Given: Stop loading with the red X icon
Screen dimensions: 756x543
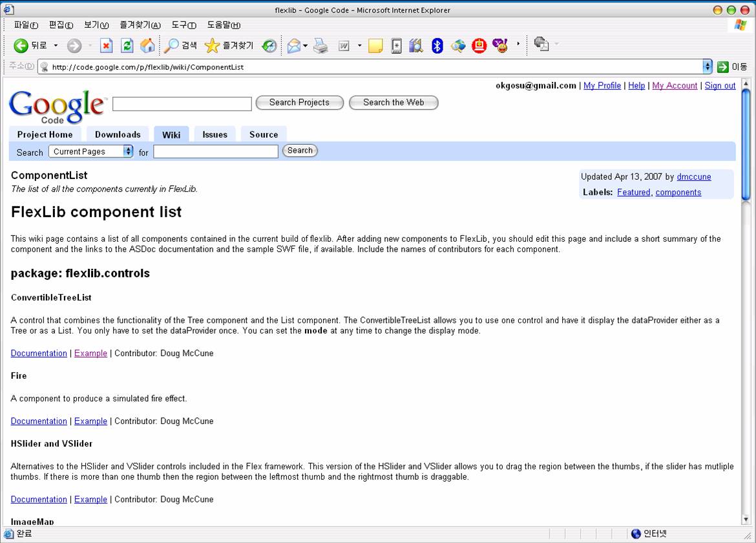Looking at the screenshot, I should click(106, 46).
